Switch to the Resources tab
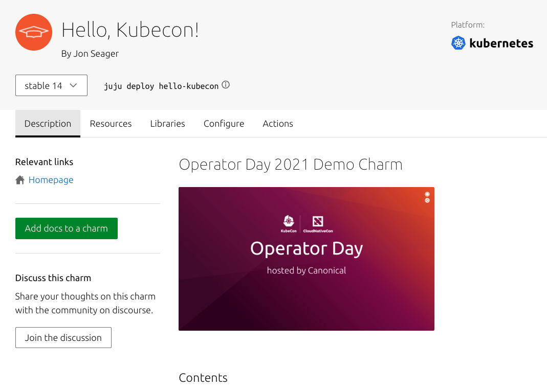Screen dimensions: 547x392 tap(111, 123)
